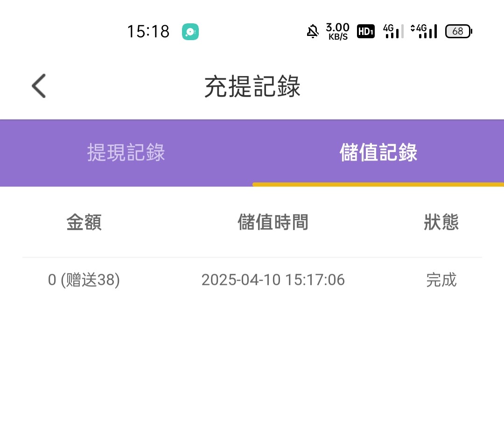Tap the 儲值時間 column header

(x=273, y=223)
